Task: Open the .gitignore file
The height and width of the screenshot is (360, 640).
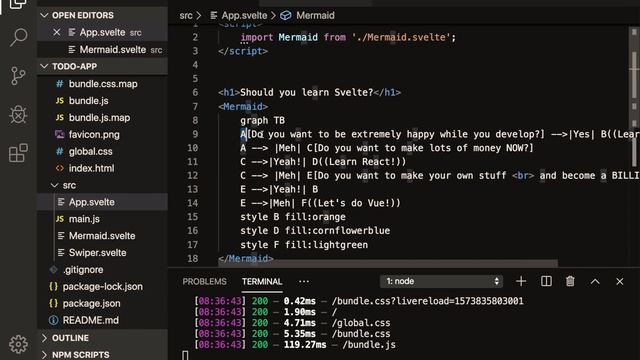Action: coord(102,270)
